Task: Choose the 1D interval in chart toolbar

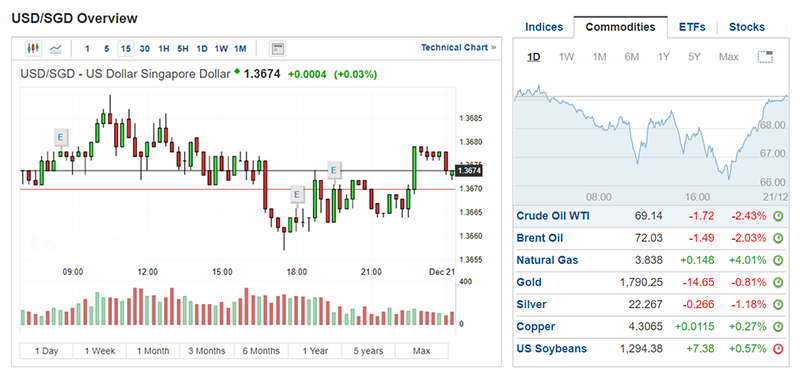Action: [x=202, y=49]
